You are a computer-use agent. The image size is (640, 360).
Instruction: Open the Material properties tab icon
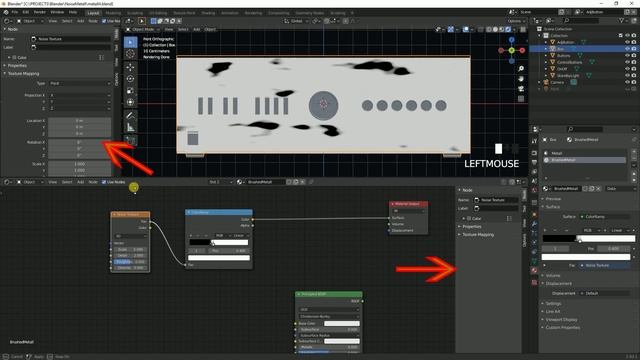534,270
